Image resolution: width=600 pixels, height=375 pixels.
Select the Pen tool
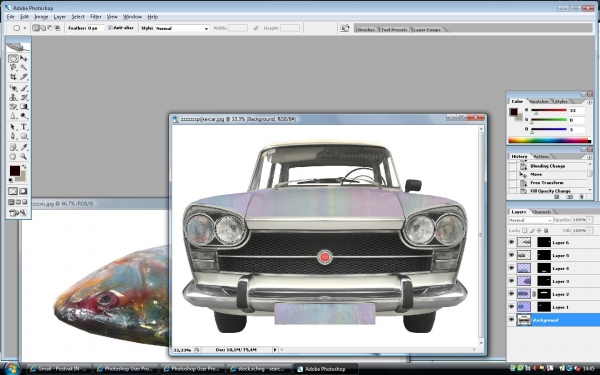(x=13, y=136)
